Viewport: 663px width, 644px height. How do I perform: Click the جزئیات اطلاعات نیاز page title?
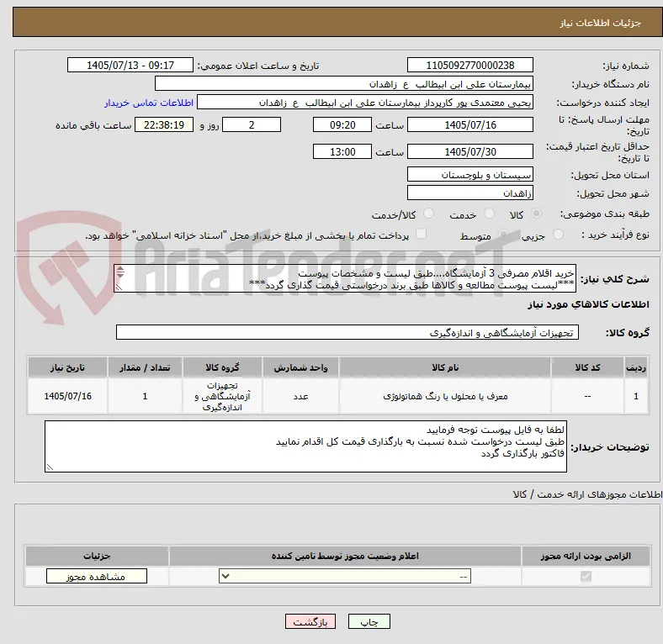pos(601,23)
